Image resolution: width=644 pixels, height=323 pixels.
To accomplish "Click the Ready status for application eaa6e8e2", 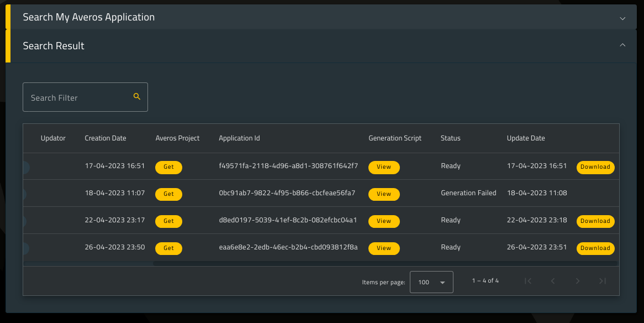I will (451, 247).
